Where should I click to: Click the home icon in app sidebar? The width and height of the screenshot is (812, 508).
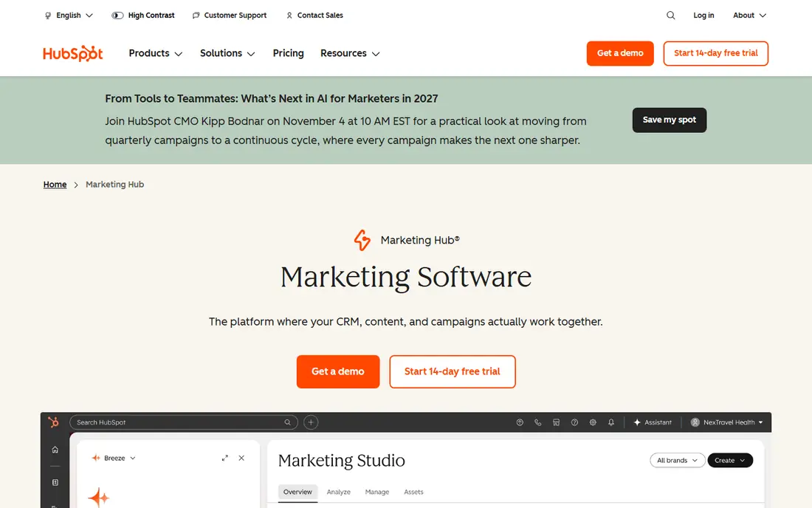[55, 450]
